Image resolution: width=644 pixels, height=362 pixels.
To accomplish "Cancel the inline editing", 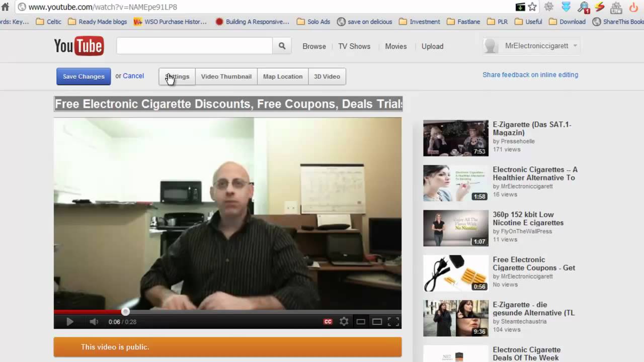I will click(133, 76).
